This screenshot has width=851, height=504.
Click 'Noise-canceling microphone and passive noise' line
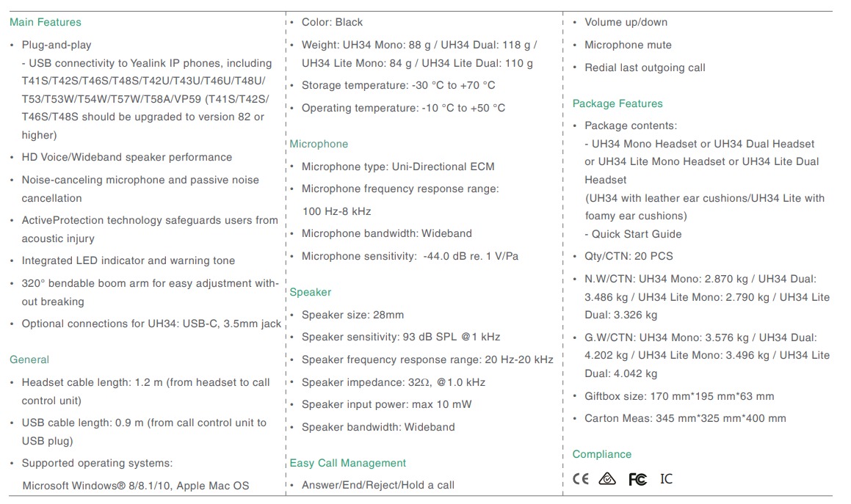tap(140, 180)
